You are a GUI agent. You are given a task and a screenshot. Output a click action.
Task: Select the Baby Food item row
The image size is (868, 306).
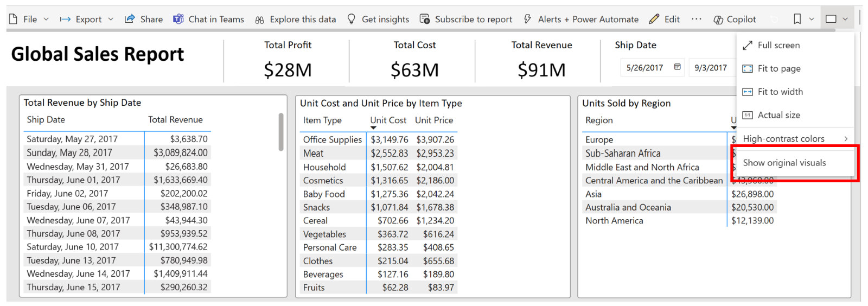pos(379,194)
